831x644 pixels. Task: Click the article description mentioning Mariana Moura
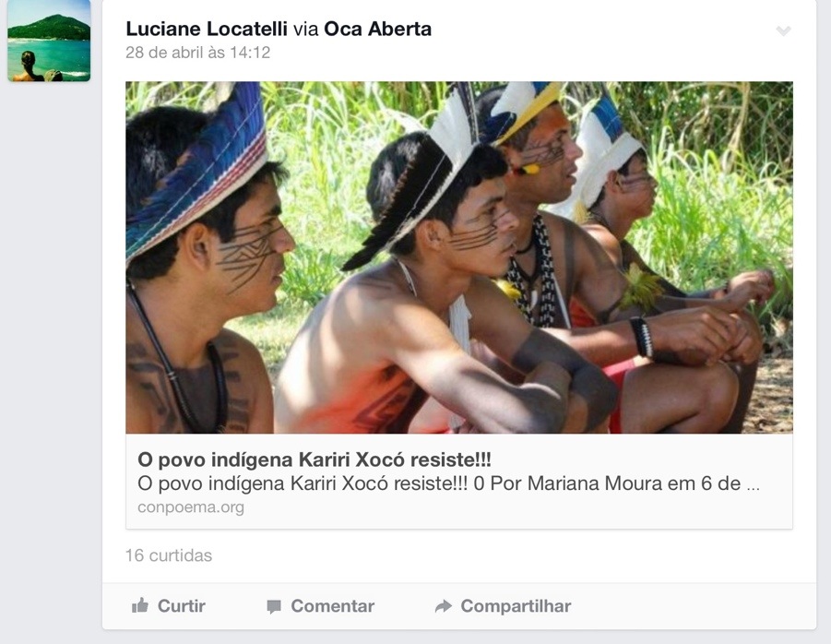[x=448, y=483]
